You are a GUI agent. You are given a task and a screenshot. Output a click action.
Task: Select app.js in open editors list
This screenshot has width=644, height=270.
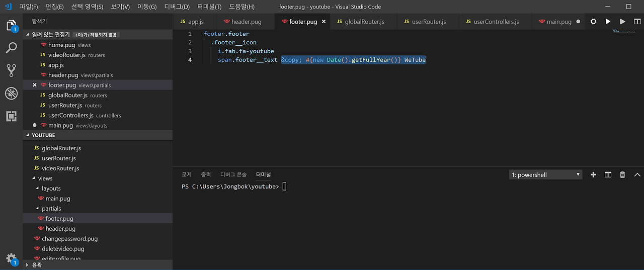[x=98, y=65]
